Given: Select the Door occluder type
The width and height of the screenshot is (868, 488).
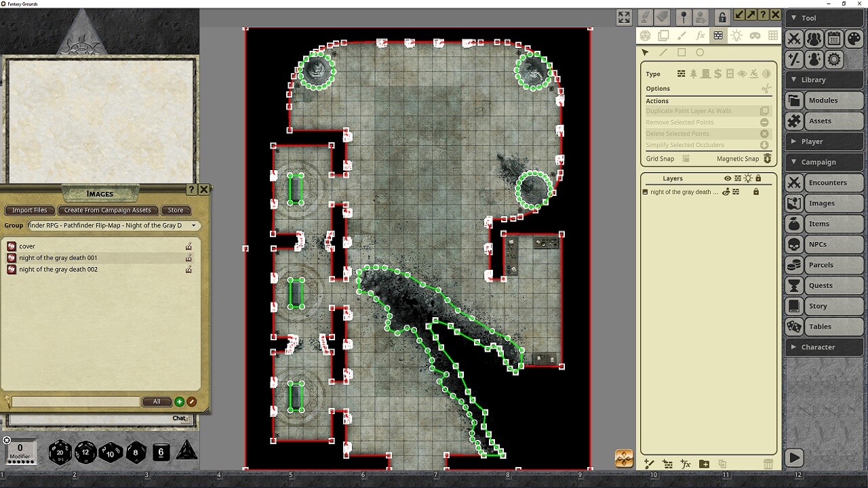Looking at the screenshot, I should [x=706, y=74].
